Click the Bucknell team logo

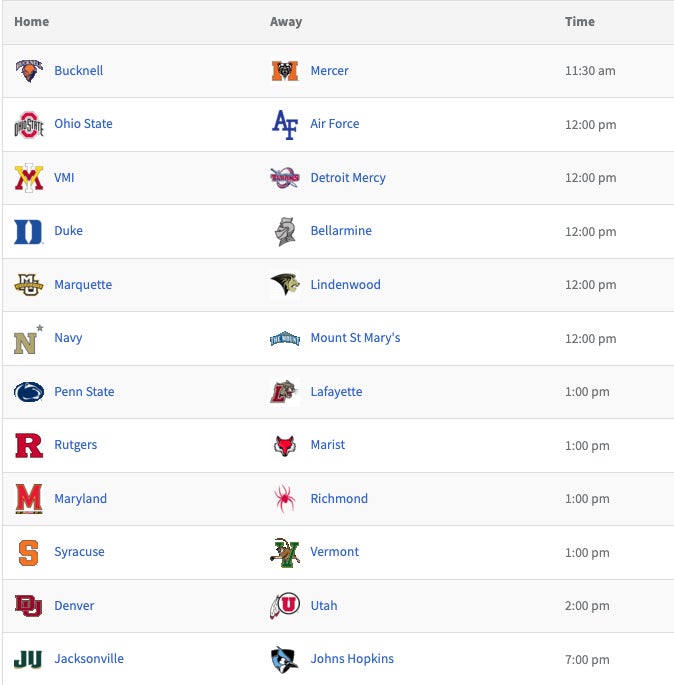(x=29, y=71)
